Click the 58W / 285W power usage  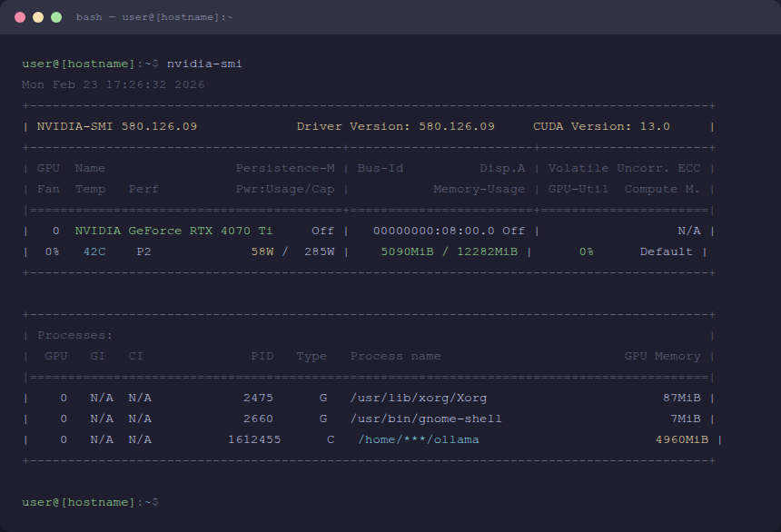292,252
